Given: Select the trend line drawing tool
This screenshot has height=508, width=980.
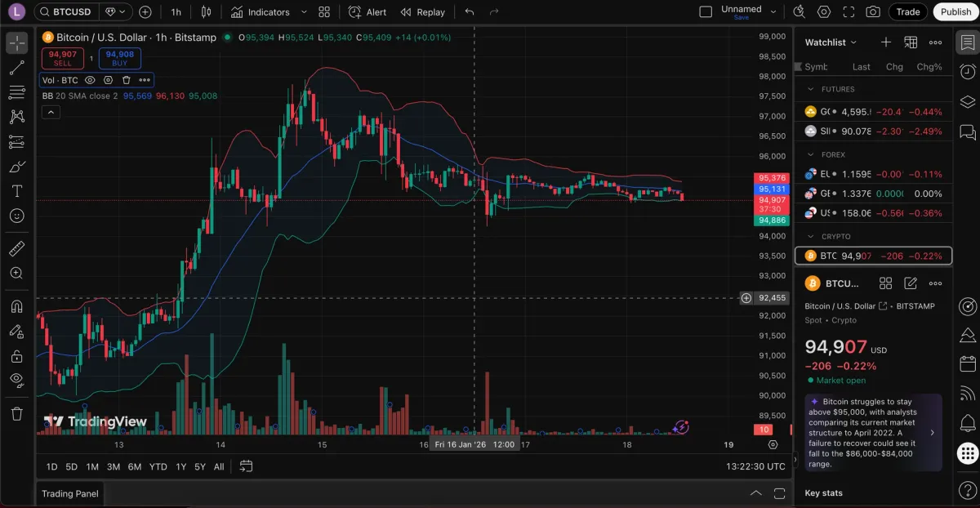Looking at the screenshot, I should (16, 68).
